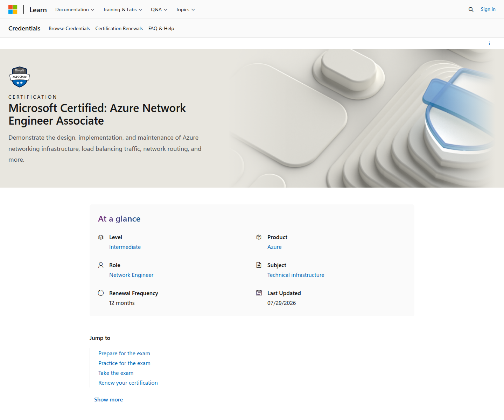
Task: Jump to Practice for the exam
Action: coord(124,363)
